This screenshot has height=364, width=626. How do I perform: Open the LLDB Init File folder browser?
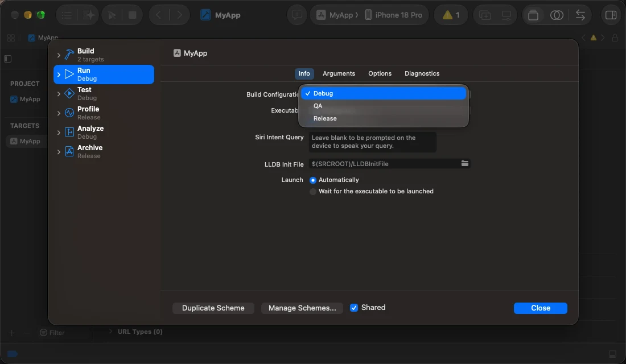coord(465,164)
